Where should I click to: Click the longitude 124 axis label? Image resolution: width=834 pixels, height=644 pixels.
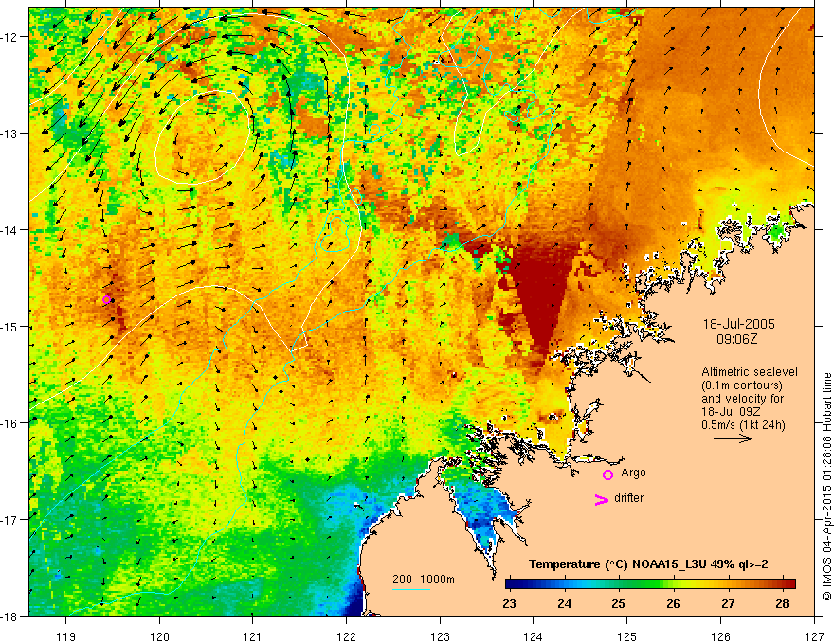[534, 636]
